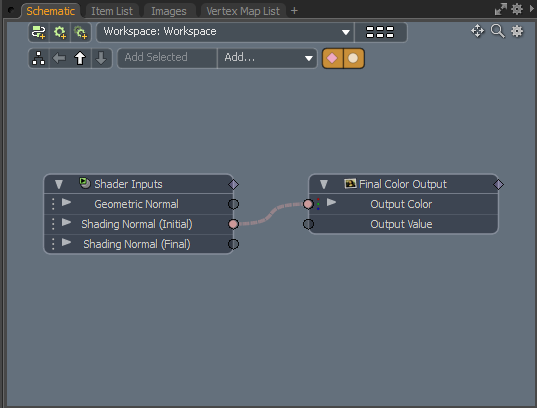Click the double gear add sub-assembly icon
Screen dimensions: 537x408
pyautogui.click(x=81, y=32)
